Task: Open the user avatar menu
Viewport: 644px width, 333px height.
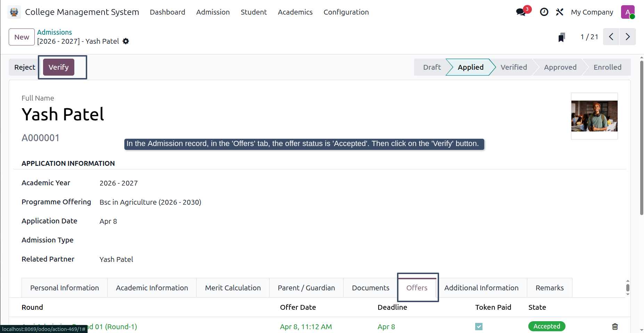Action: (628, 12)
